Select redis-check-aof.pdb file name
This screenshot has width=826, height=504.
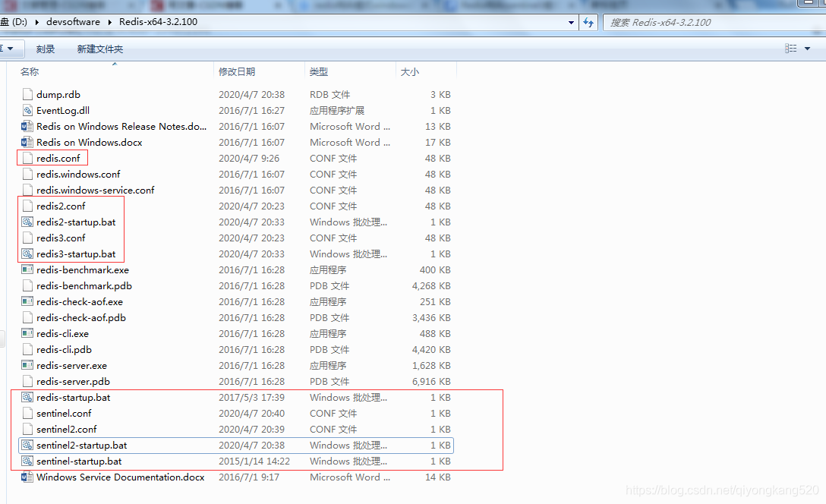pos(81,317)
